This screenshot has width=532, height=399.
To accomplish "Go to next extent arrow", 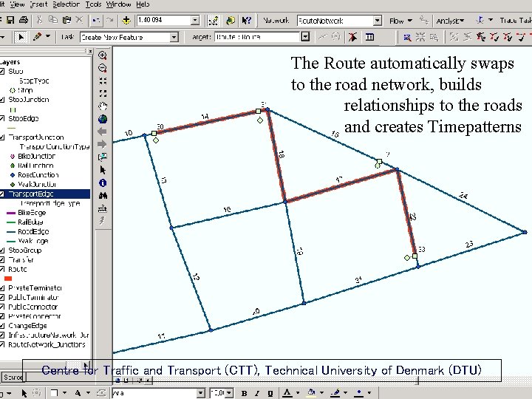I will (102, 144).
